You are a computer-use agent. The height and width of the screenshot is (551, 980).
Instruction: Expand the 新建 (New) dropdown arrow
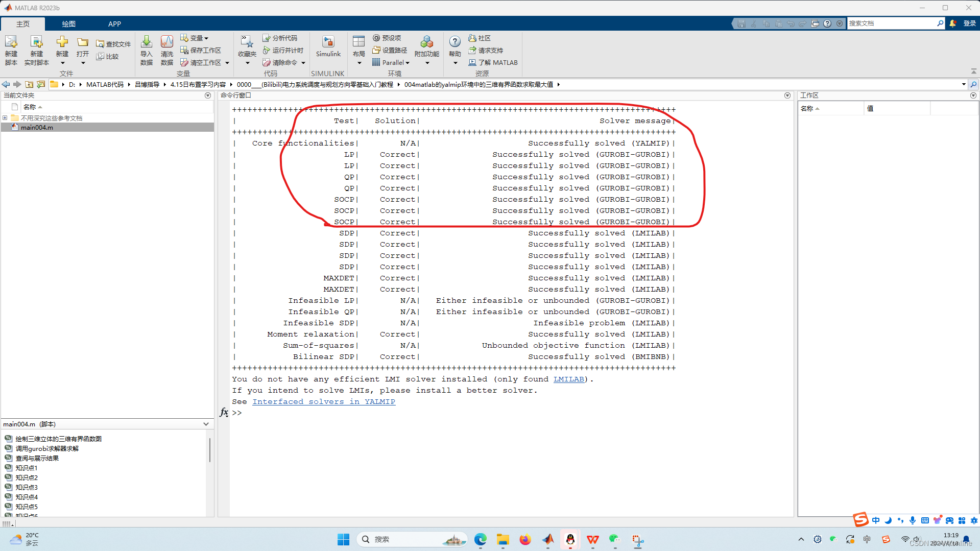(x=62, y=62)
